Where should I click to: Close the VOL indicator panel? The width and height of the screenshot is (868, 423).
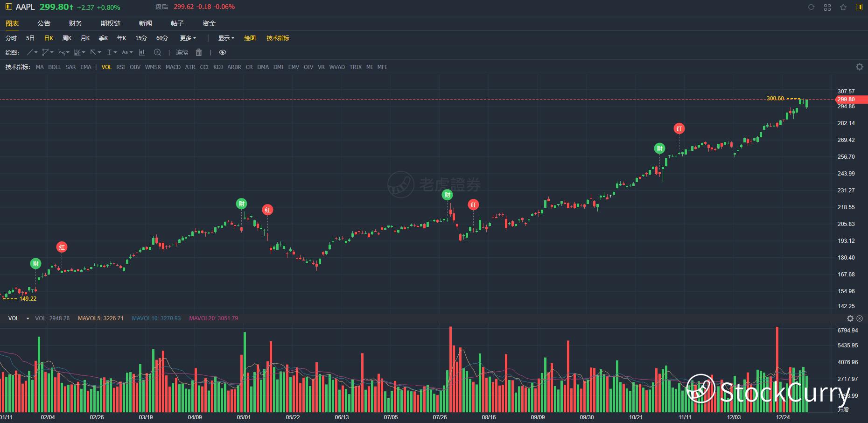pyautogui.click(x=860, y=318)
